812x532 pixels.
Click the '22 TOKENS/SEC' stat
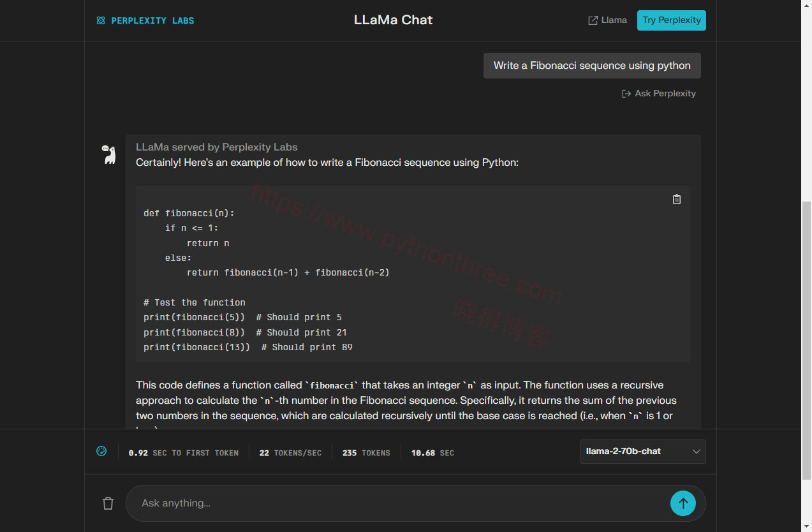[290, 453]
